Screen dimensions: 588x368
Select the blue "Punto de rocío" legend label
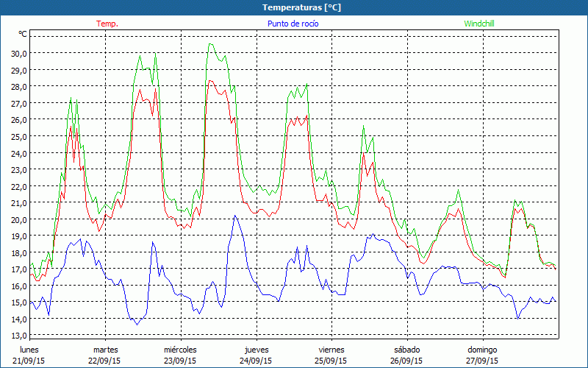click(x=293, y=24)
